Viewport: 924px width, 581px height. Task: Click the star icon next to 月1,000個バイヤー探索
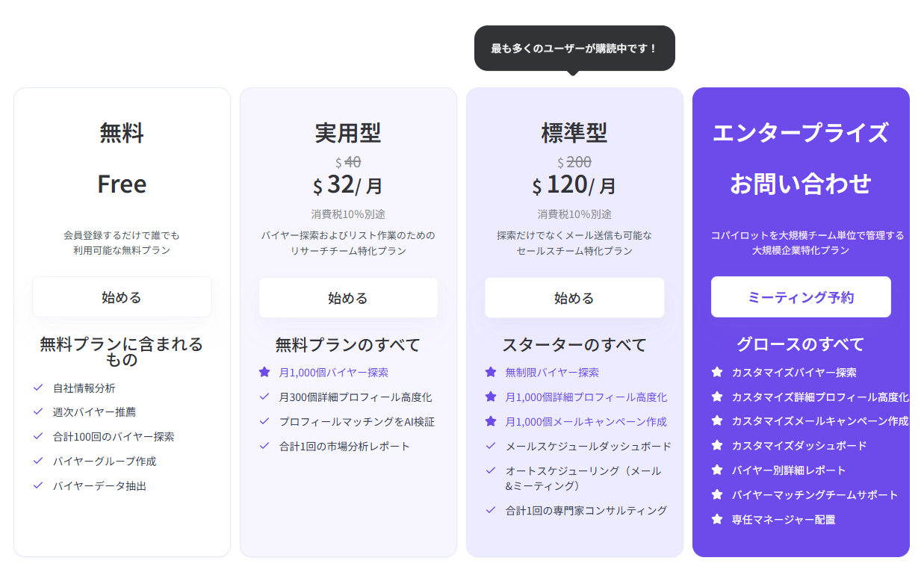click(264, 372)
